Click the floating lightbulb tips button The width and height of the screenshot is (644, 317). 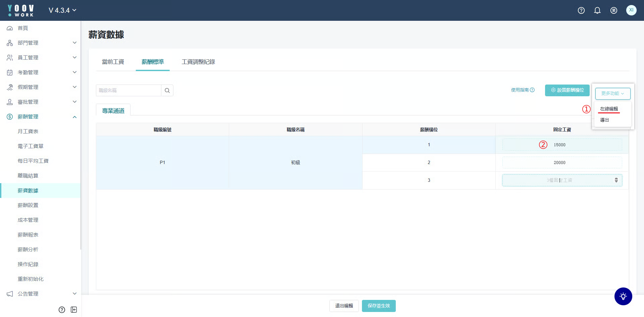(623, 296)
